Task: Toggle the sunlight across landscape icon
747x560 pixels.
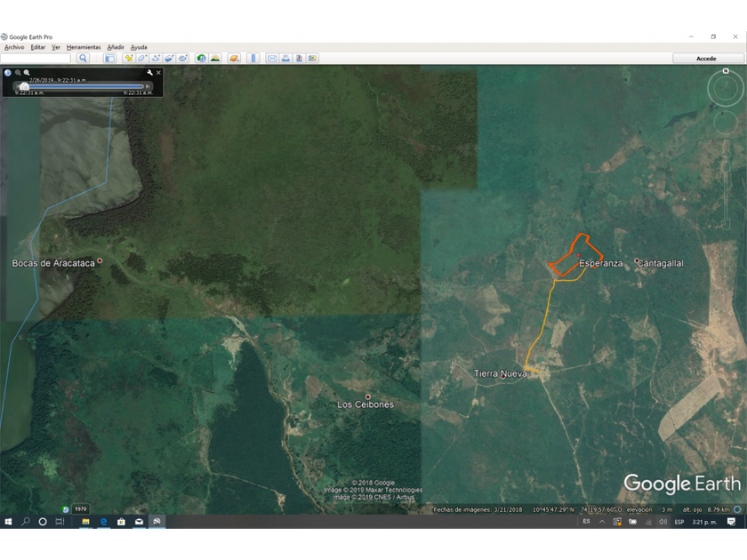Action: 215,58
